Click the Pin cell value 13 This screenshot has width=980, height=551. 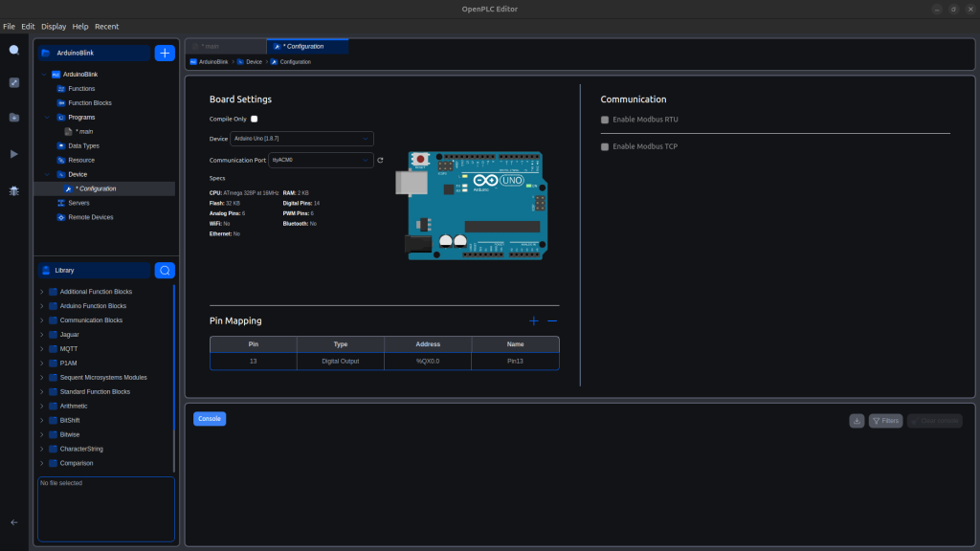point(253,362)
